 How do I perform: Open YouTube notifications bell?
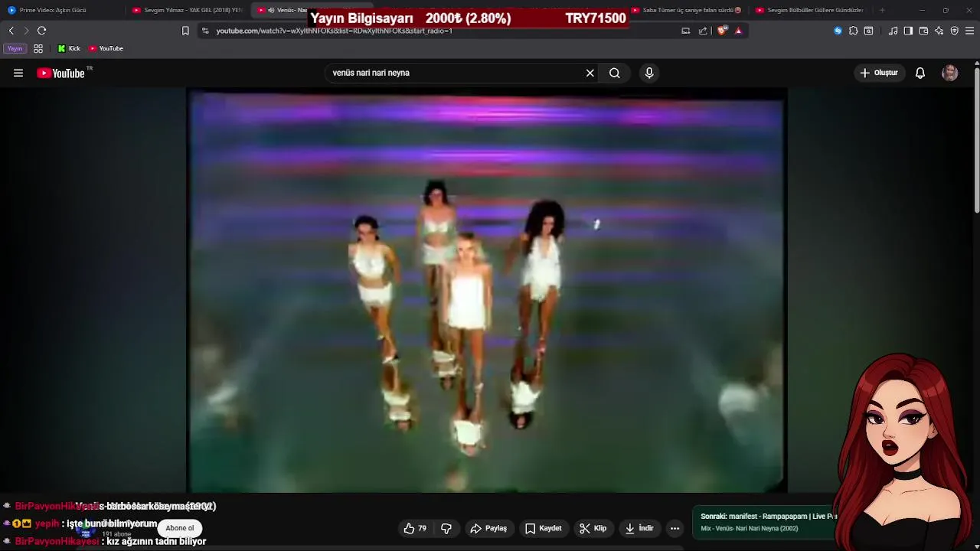click(x=920, y=73)
